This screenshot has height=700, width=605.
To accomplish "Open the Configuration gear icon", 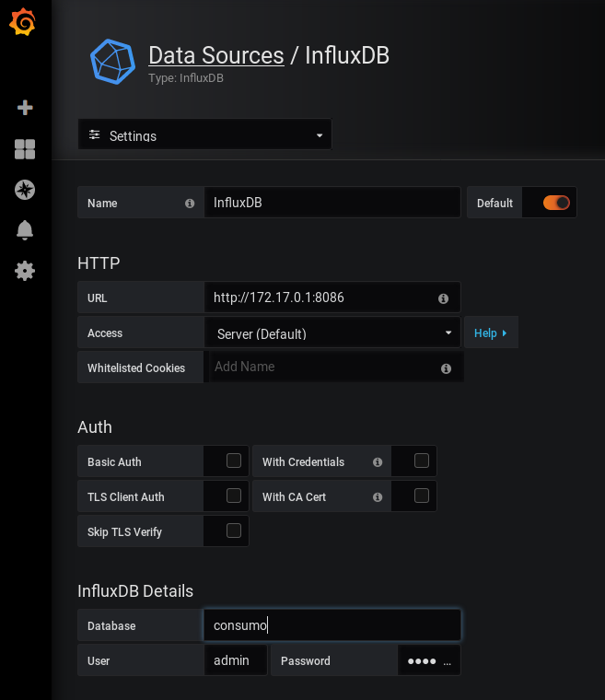I will click(x=25, y=271).
